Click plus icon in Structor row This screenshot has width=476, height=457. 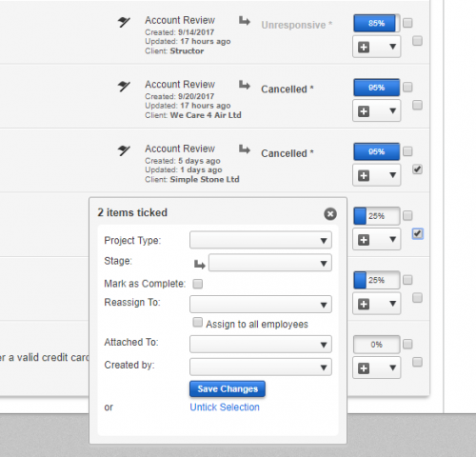click(x=364, y=47)
